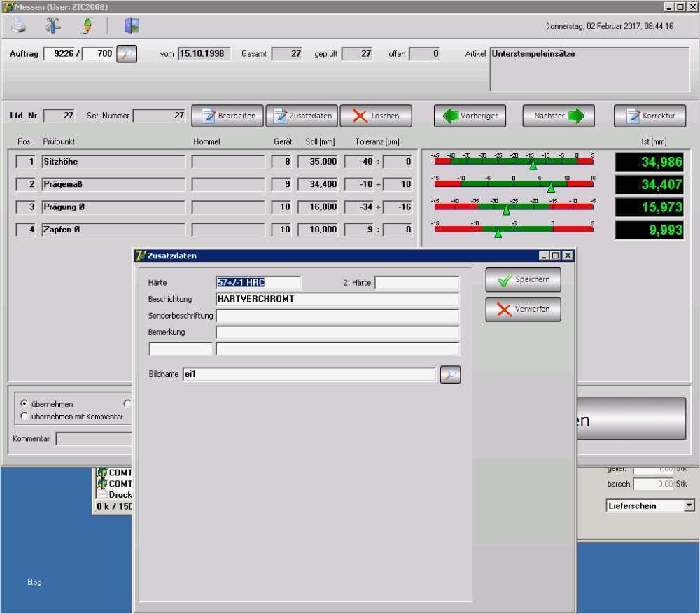700x614 pixels.
Task: Click the Auftrag position field 700
Action: click(98, 54)
